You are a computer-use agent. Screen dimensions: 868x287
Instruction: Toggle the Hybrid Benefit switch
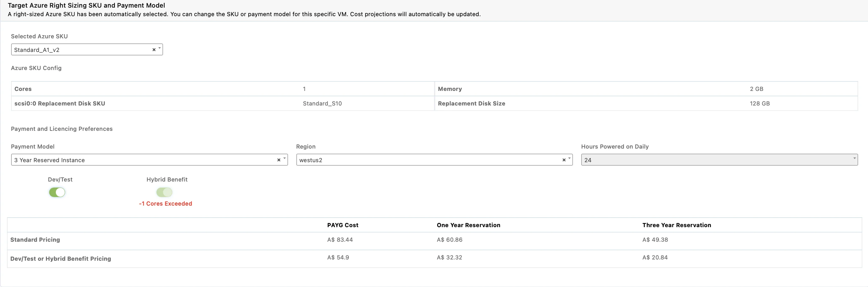click(x=164, y=193)
